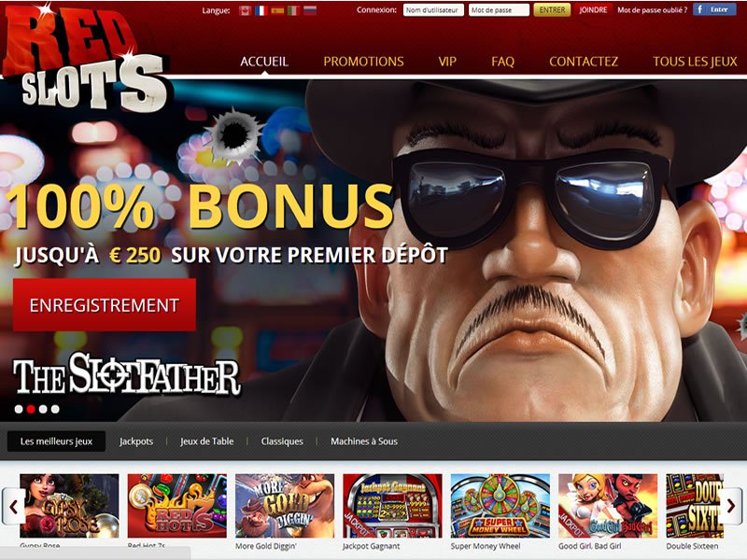Screen dimensions: 747x560
Task: Switch to the Machines à Sous tab
Action: 364,441
